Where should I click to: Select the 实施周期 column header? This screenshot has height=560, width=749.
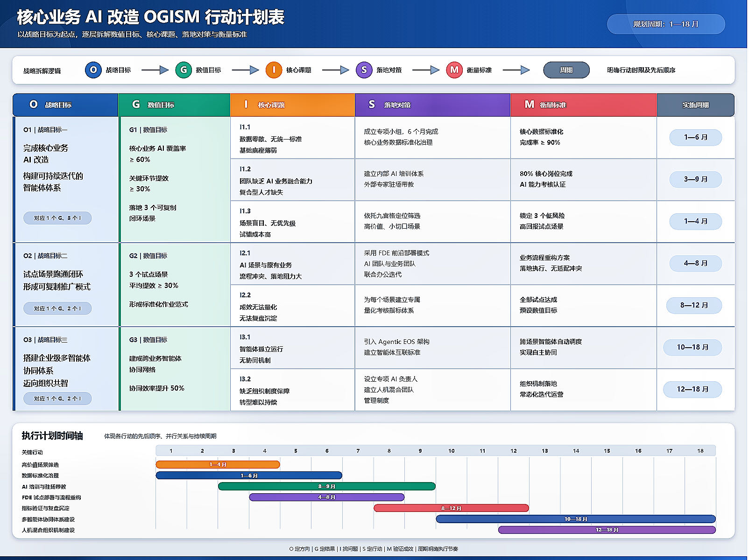(x=696, y=105)
